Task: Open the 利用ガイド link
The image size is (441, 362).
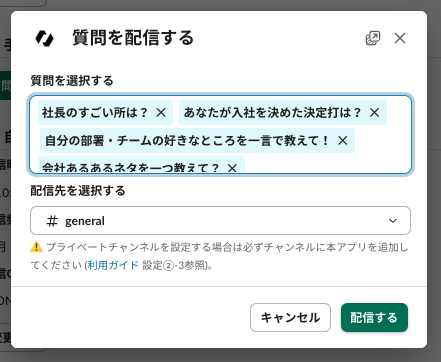Action: tap(113, 265)
